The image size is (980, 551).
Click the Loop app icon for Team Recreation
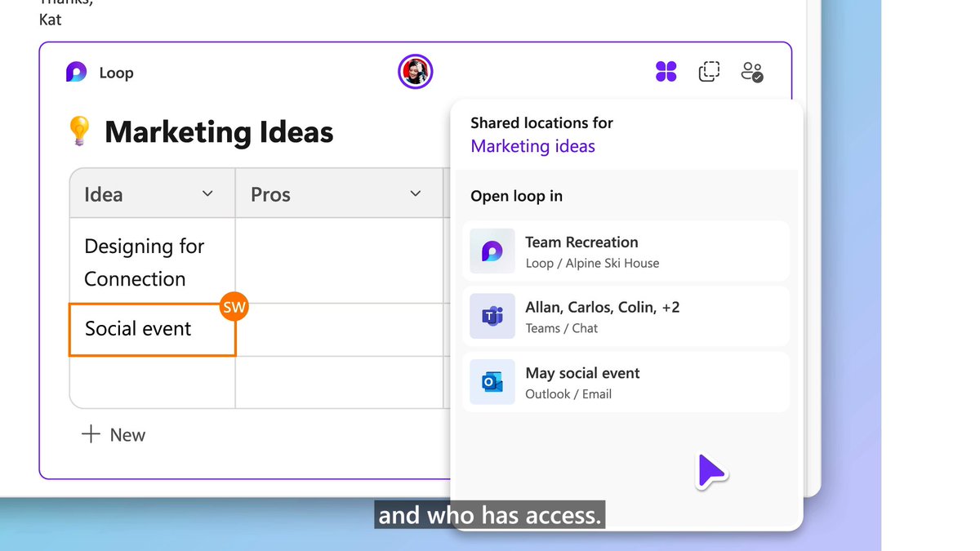coord(492,251)
